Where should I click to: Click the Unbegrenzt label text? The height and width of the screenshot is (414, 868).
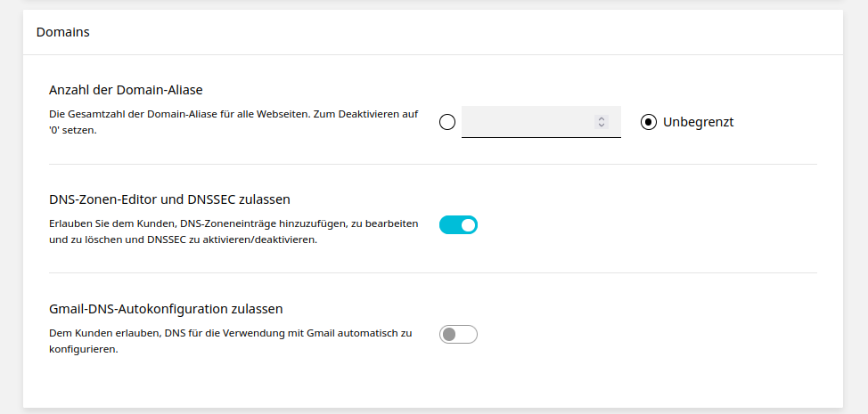pos(698,122)
